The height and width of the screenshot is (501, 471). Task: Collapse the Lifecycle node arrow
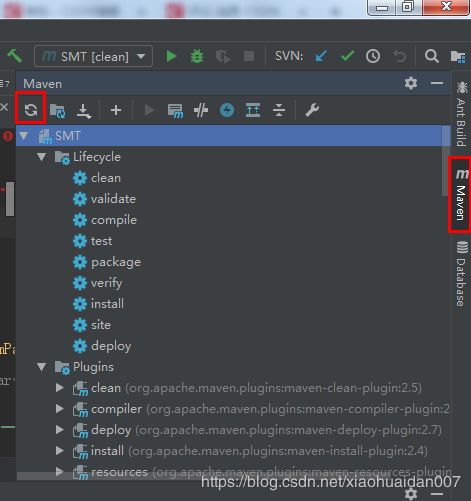tap(42, 157)
